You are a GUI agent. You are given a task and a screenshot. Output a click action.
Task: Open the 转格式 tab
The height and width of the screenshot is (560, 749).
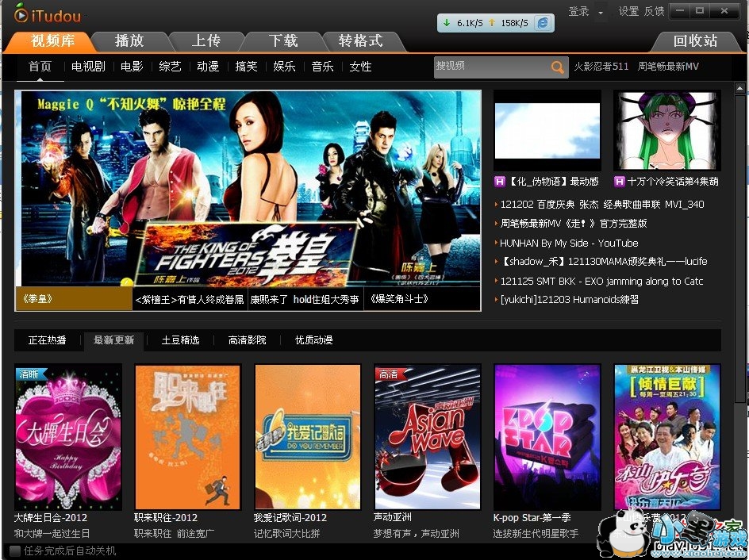[361, 41]
